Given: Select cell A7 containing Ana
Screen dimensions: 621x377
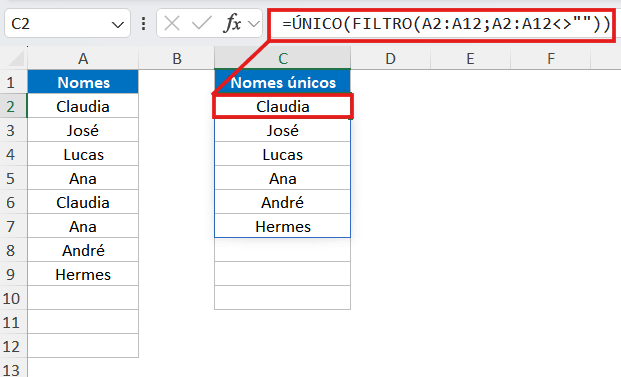Looking at the screenshot, I should (x=83, y=227).
